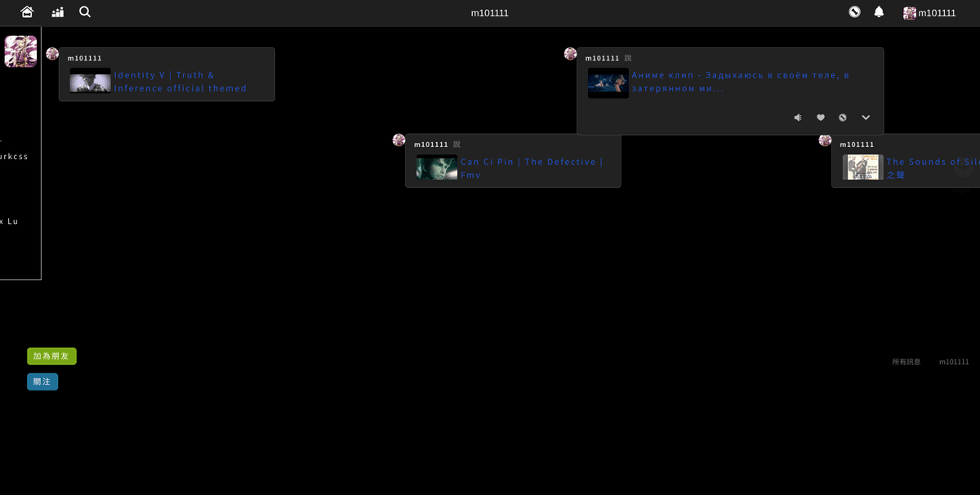
Task: Open the top rankings bar-chart icon
Action: tap(57, 12)
